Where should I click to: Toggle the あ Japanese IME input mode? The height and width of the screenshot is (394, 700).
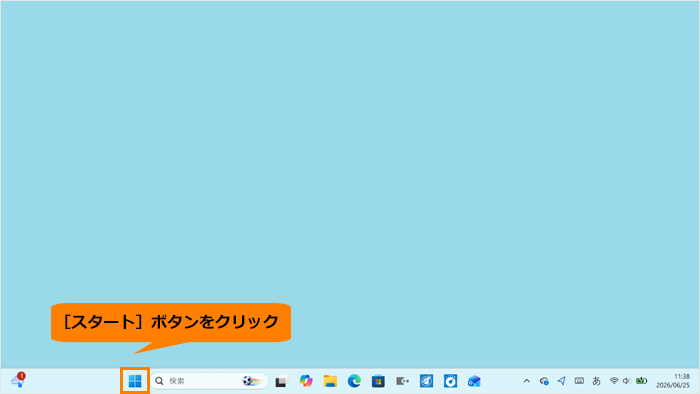tap(596, 381)
